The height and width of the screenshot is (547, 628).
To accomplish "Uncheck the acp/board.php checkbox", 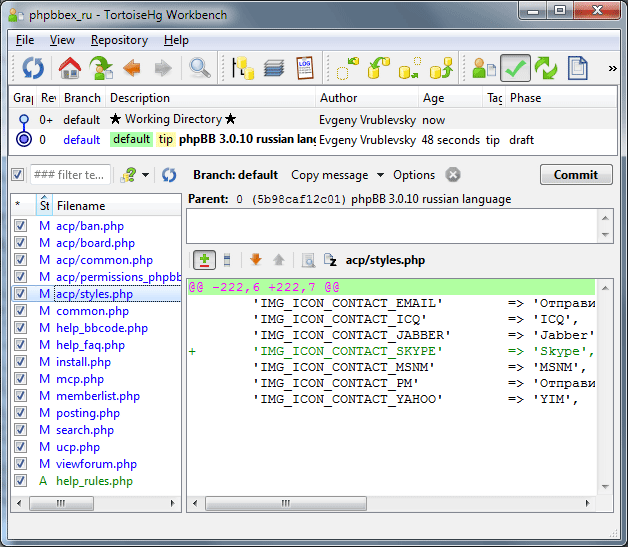I will click(x=20, y=243).
